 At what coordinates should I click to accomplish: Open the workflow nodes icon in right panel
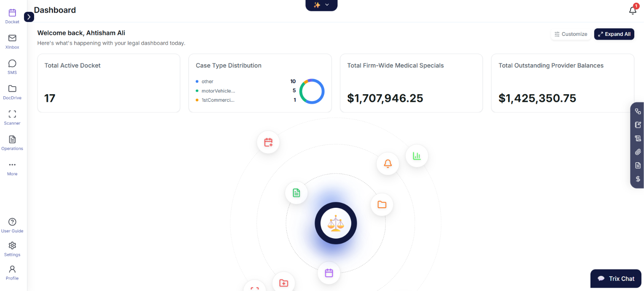(638, 112)
